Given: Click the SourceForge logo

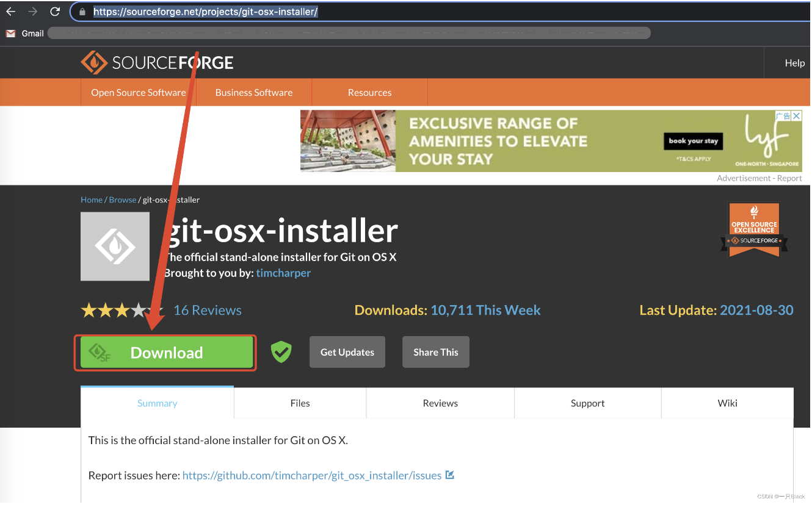Looking at the screenshot, I should pos(157,62).
